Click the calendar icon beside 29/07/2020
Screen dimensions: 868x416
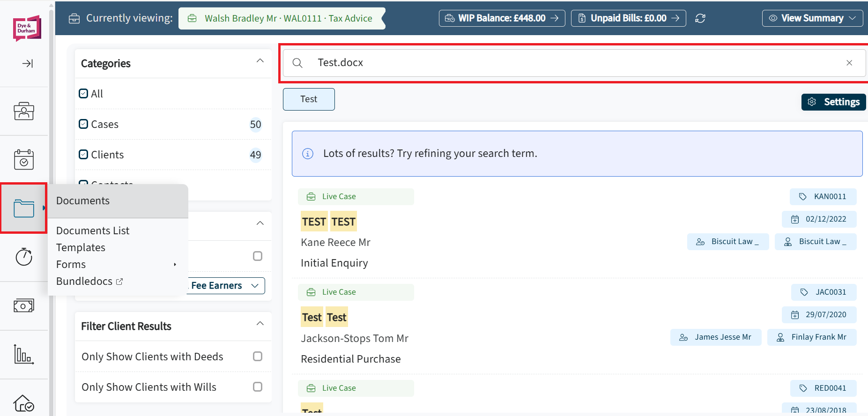[795, 315]
